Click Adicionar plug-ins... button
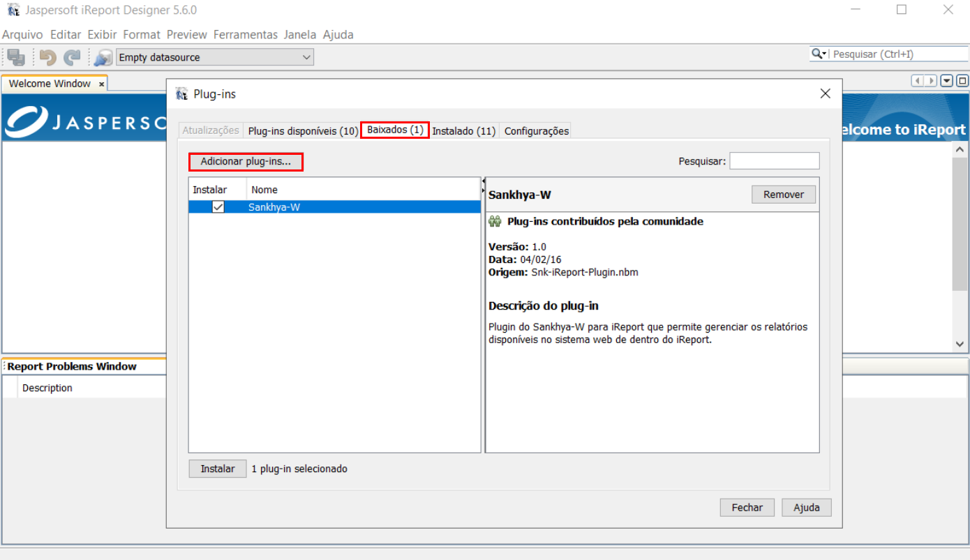Image resolution: width=970 pixels, height=560 pixels. pyautogui.click(x=246, y=162)
